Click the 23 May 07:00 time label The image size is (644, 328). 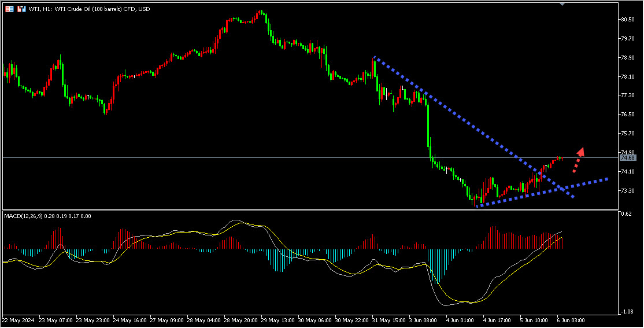pyautogui.click(x=56, y=320)
